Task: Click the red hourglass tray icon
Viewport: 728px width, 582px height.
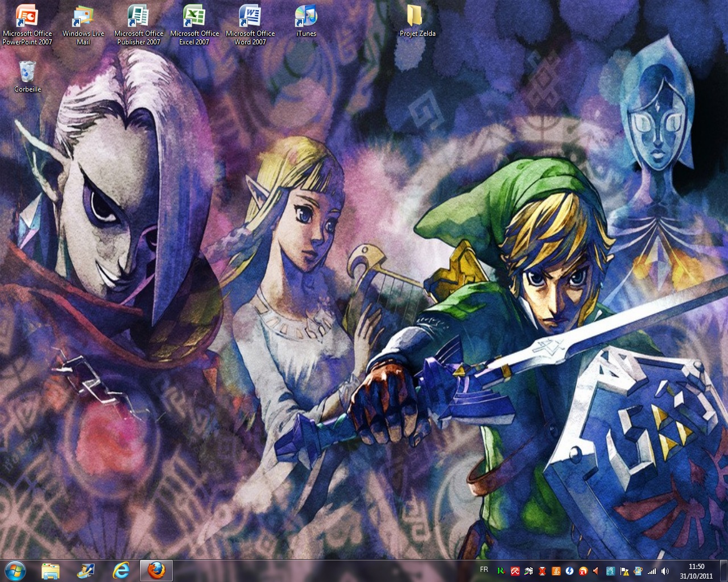Action: click(542, 571)
